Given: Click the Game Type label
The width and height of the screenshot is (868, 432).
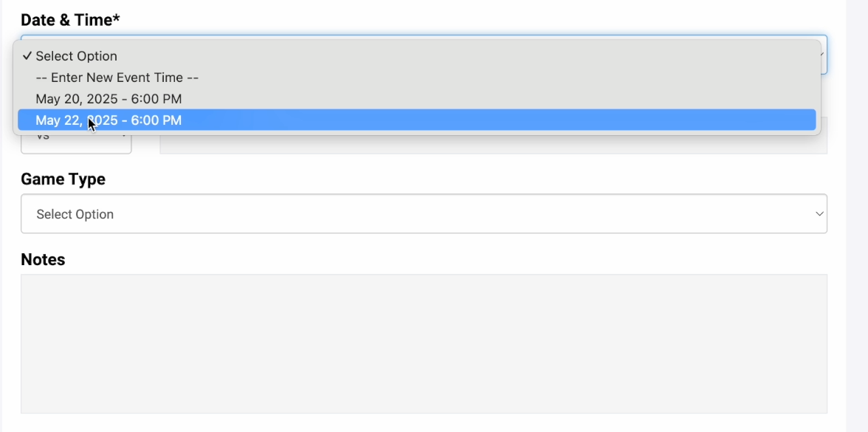Looking at the screenshot, I should pyautogui.click(x=63, y=179).
